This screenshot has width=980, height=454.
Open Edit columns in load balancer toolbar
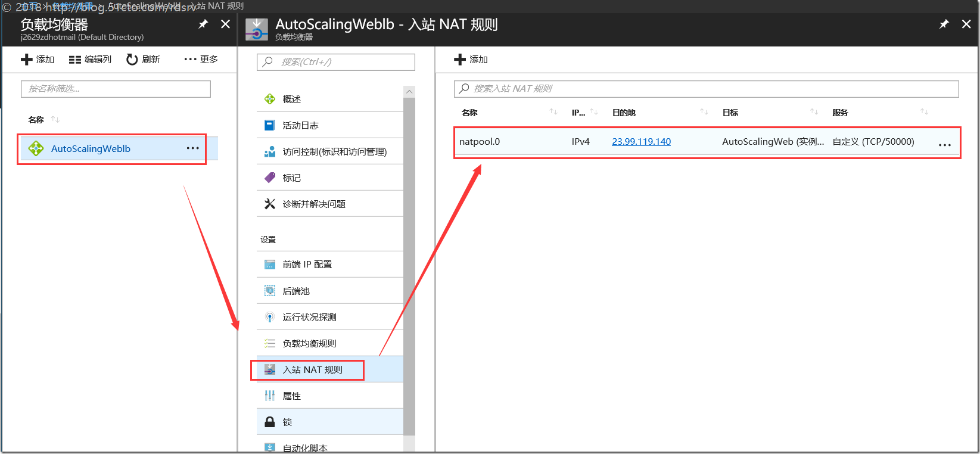click(90, 60)
